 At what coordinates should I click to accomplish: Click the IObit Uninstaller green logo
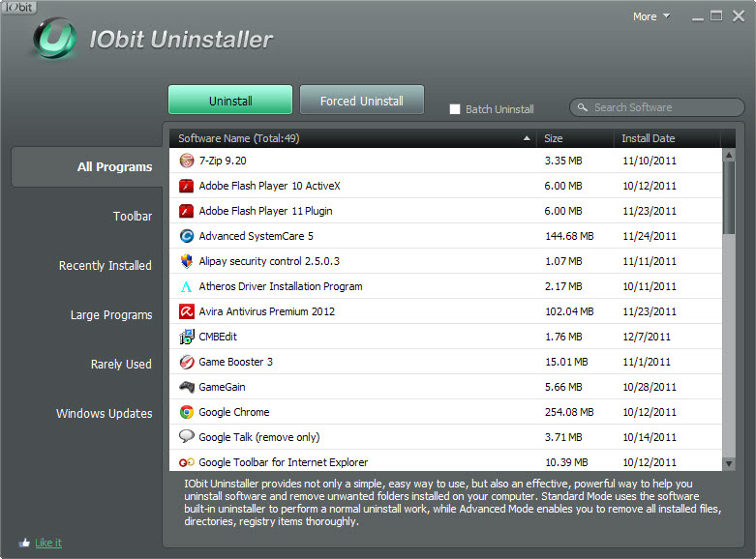point(54,39)
